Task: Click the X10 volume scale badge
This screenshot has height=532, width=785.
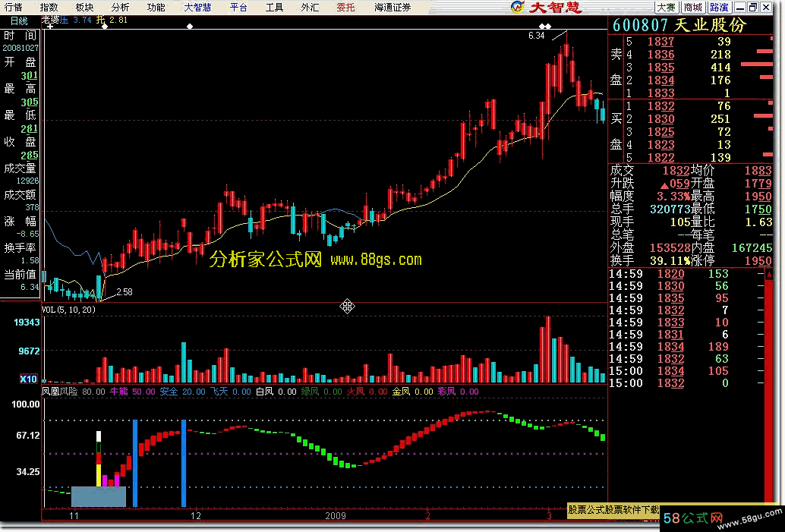Action: pos(29,379)
